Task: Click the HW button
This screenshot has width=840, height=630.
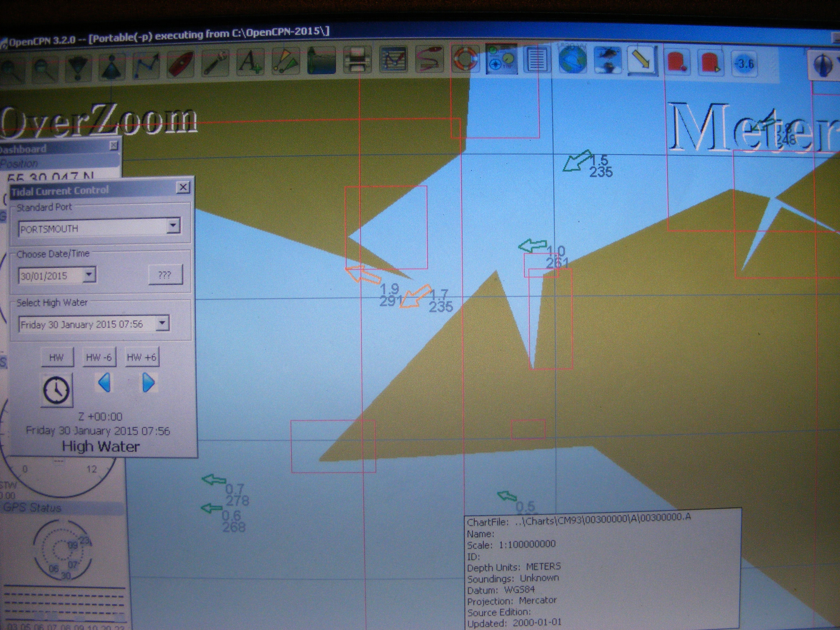Action: [57, 357]
